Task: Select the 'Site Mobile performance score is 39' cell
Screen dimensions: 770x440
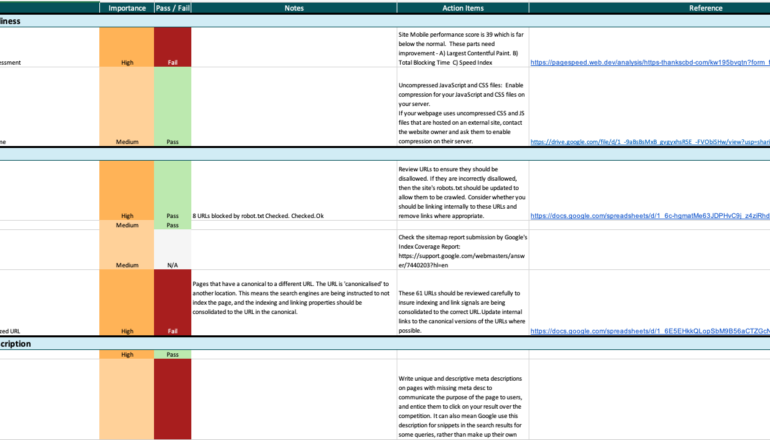Action: (463, 48)
